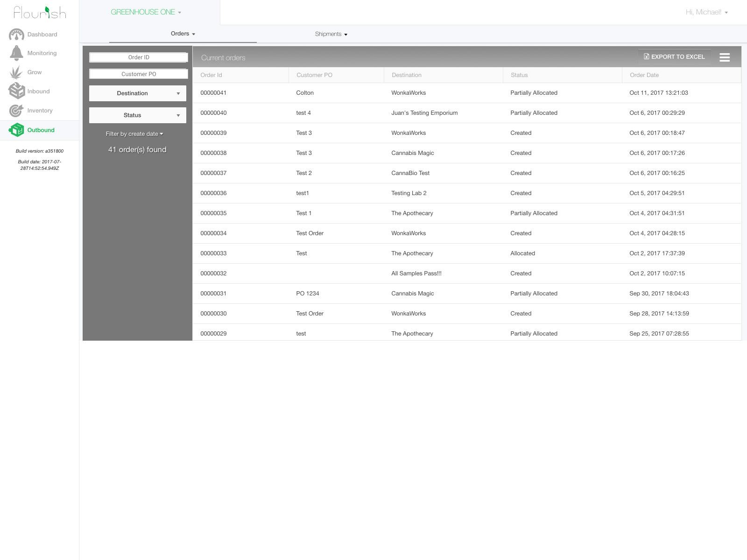Switch to the Orders tab
The width and height of the screenshot is (747, 560).
183,34
